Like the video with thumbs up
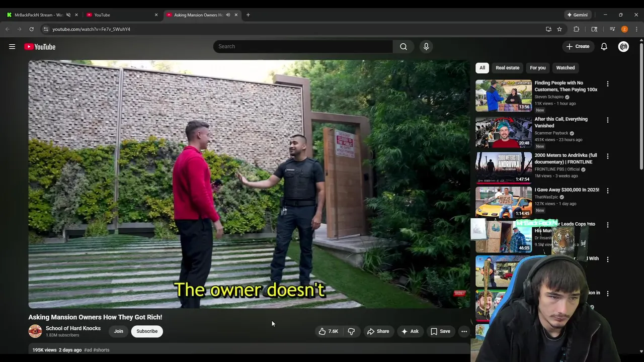This screenshot has height=362, width=644. 328,331
